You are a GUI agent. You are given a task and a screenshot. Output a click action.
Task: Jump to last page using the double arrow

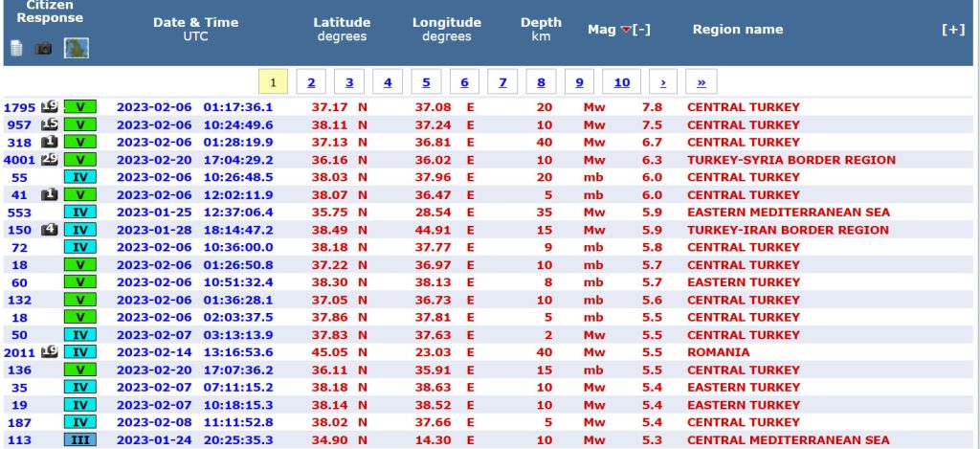(x=702, y=82)
